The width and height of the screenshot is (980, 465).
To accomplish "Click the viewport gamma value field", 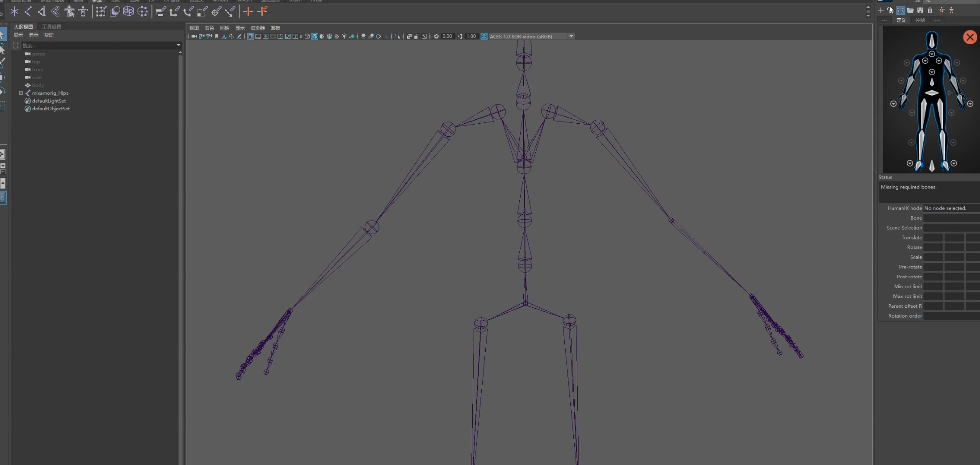I will point(471,37).
